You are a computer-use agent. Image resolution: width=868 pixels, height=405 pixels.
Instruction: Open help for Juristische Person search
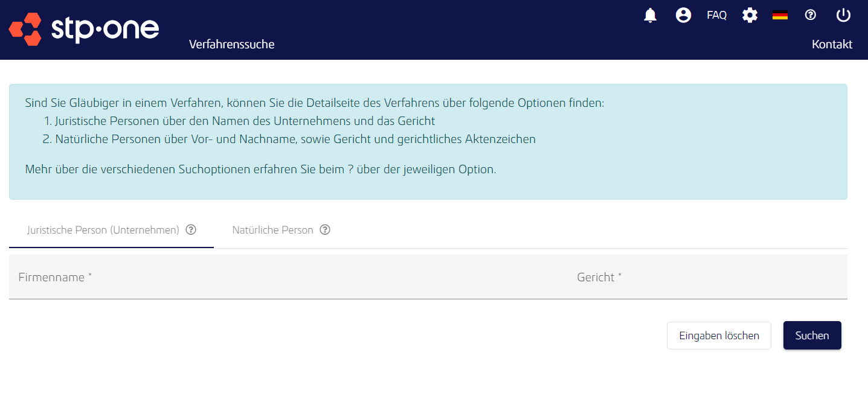[191, 229]
